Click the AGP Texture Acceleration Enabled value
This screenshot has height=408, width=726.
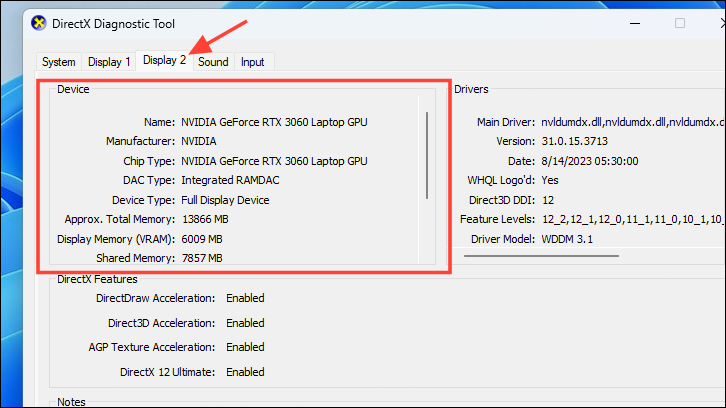click(245, 347)
